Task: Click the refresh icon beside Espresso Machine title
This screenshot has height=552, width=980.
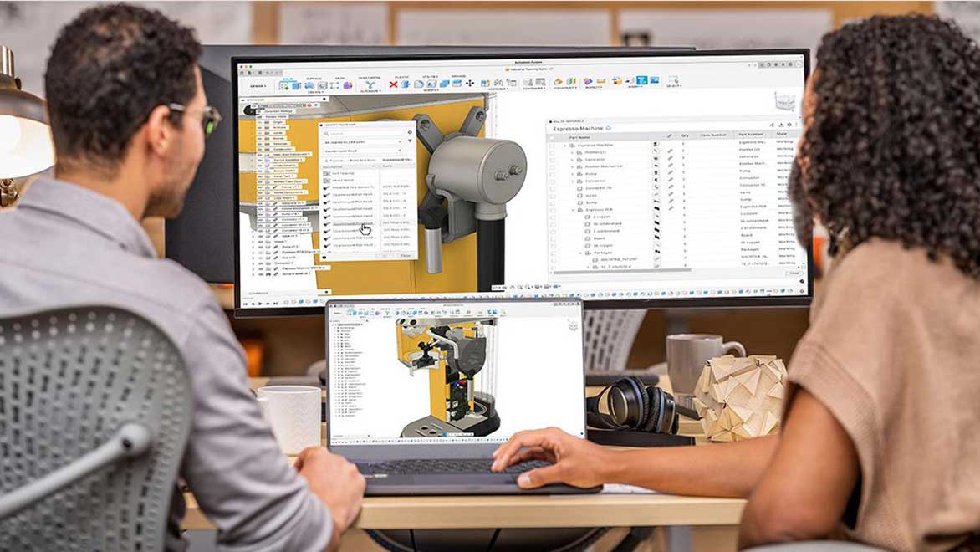Action: click(609, 129)
